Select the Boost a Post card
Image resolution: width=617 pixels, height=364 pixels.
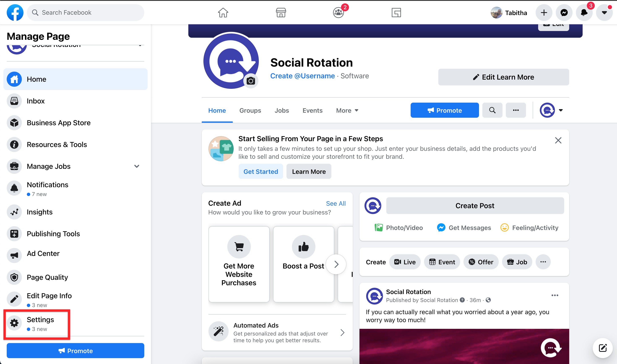(303, 264)
